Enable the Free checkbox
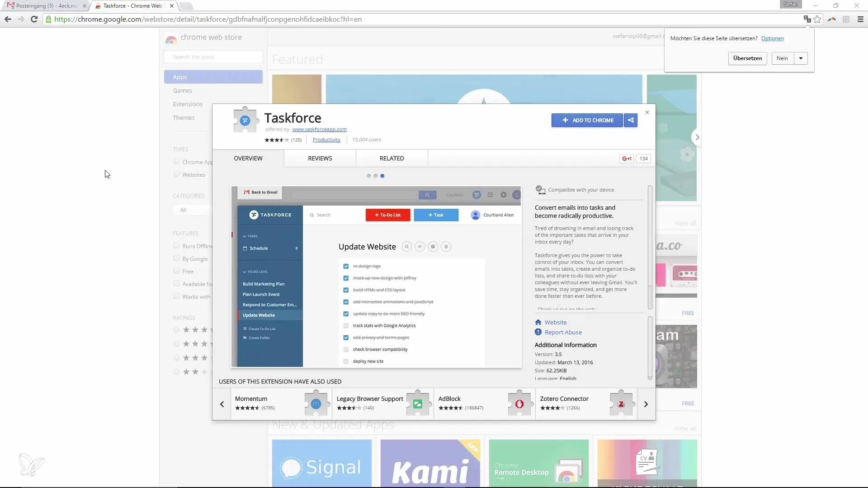 click(177, 271)
